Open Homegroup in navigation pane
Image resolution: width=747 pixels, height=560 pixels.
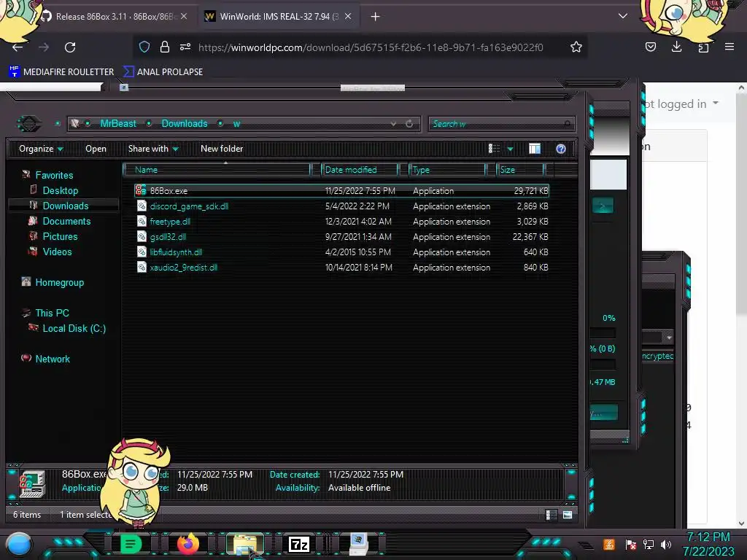tap(59, 282)
